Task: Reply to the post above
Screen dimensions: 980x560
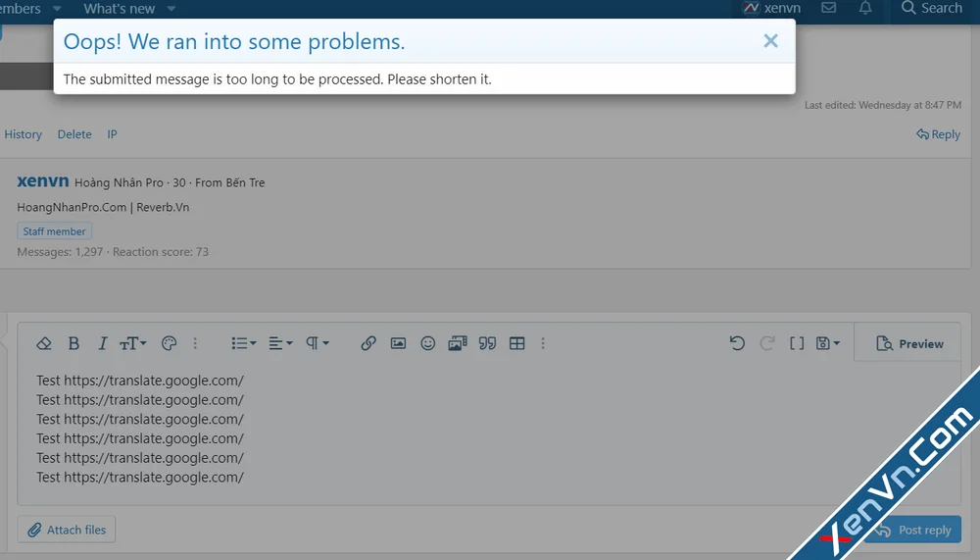Action: pyautogui.click(x=938, y=134)
